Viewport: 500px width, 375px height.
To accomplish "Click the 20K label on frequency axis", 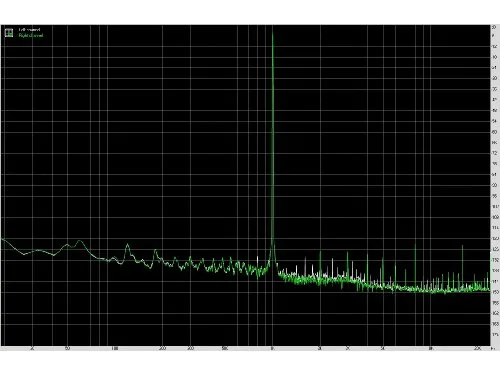I will coord(477,349).
